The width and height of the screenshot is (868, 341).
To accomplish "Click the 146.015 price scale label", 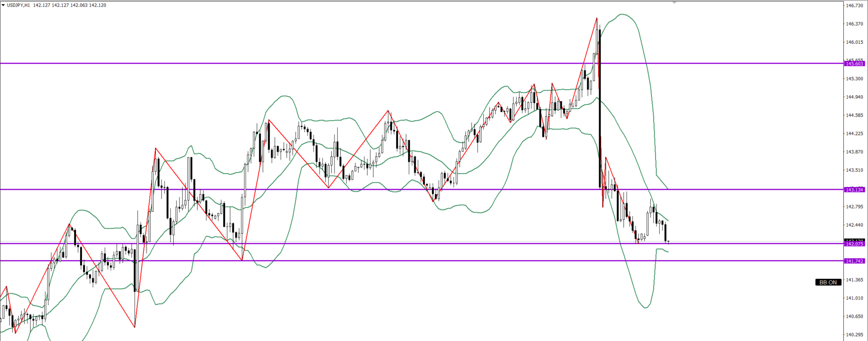I will [x=854, y=42].
